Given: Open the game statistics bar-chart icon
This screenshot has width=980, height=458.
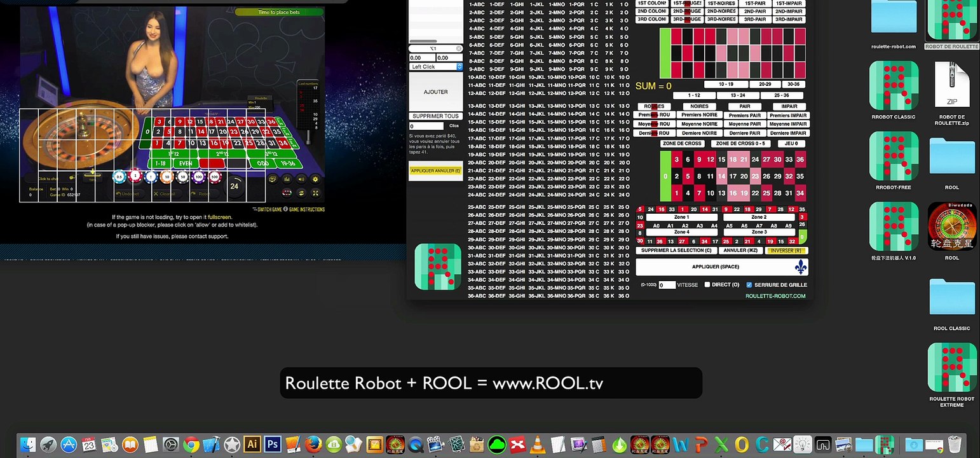Looking at the screenshot, I should point(287,179).
